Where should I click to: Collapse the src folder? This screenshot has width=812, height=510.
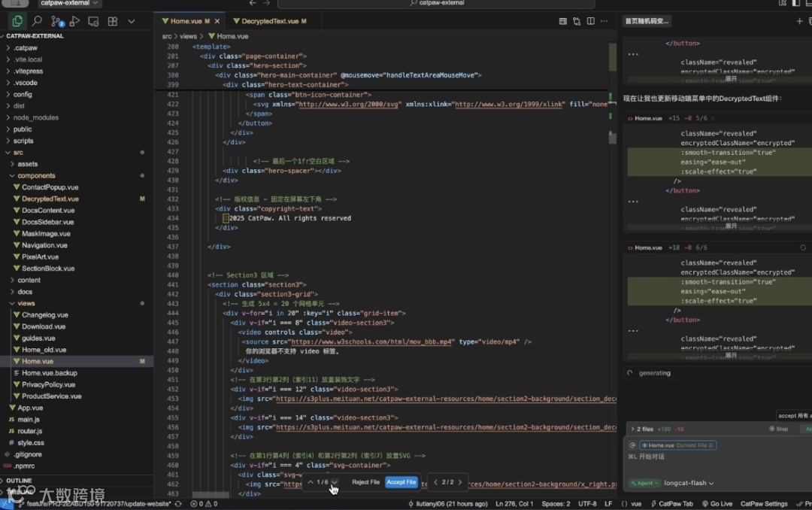18,153
